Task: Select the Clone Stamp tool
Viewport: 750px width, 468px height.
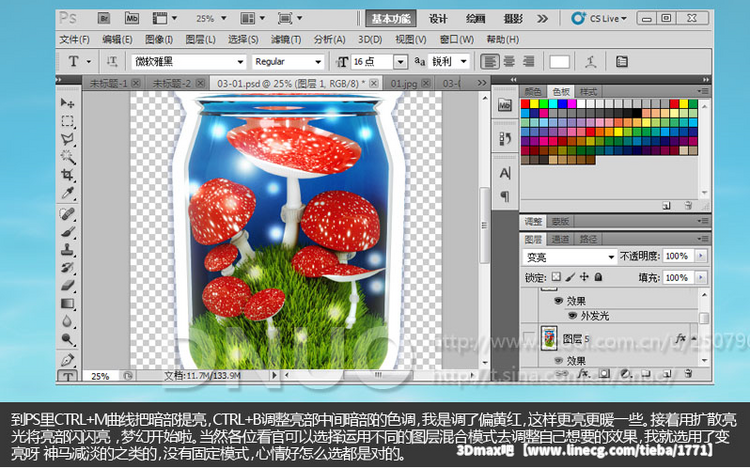Action: tap(67, 249)
